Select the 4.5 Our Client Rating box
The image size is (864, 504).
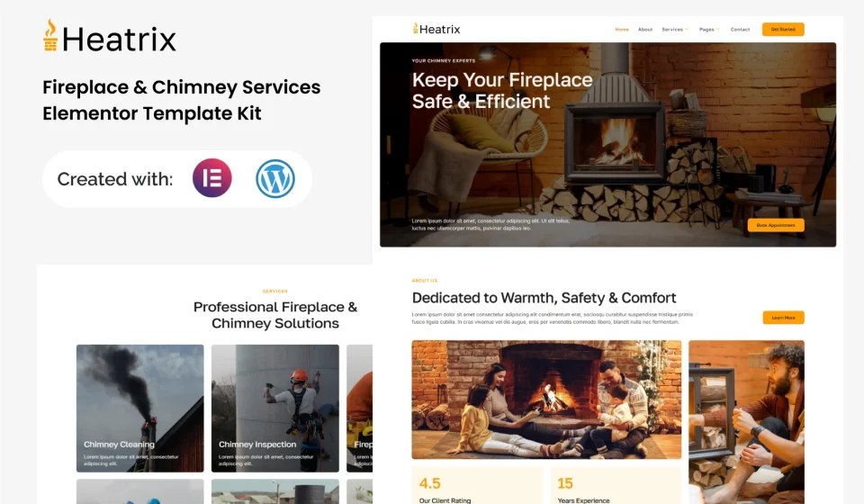point(477,486)
